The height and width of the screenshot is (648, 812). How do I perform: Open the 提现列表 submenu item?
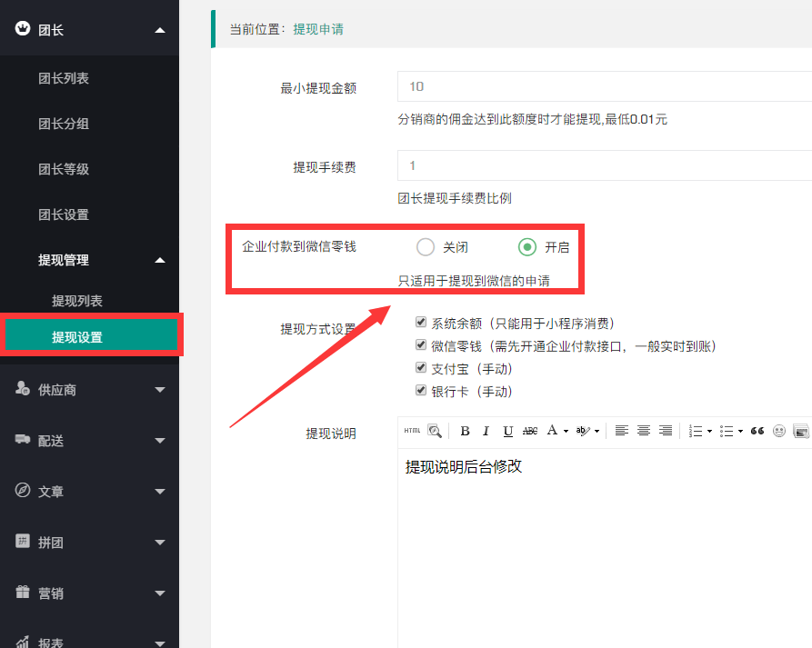[x=77, y=301]
